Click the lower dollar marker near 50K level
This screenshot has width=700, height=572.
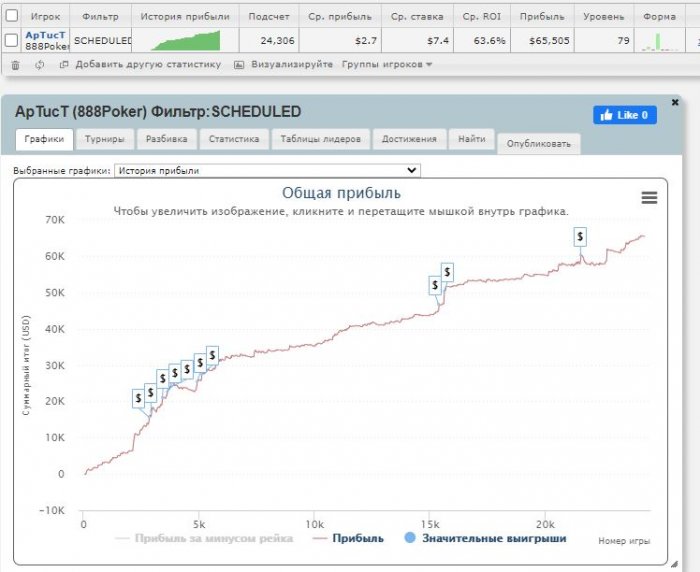click(x=435, y=285)
